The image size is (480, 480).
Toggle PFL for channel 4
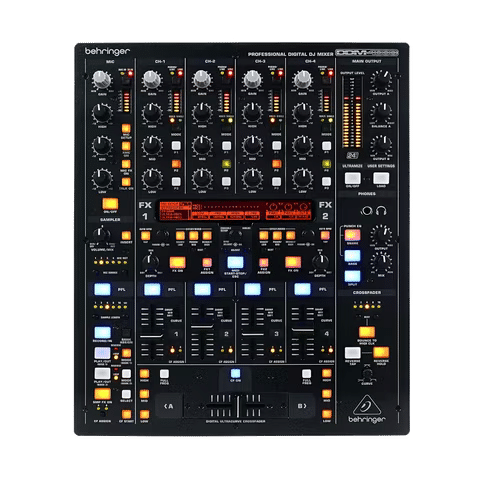click(302, 289)
